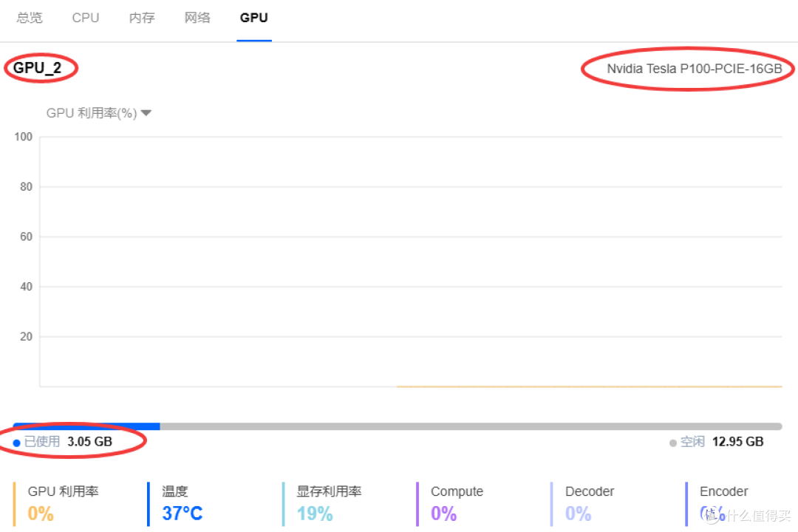Switch to the 总览 tab
The height and width of the screenshot is (532, 798).
[x=30, y=18]
